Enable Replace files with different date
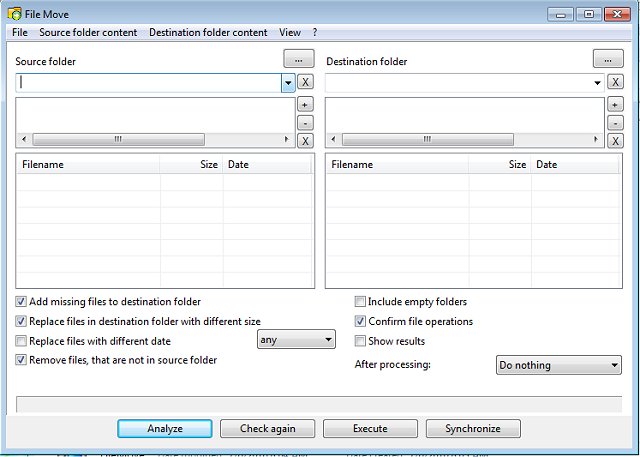The height and width of the screenshot is (457, 640). pyautogui.click(x=22, y=341)
